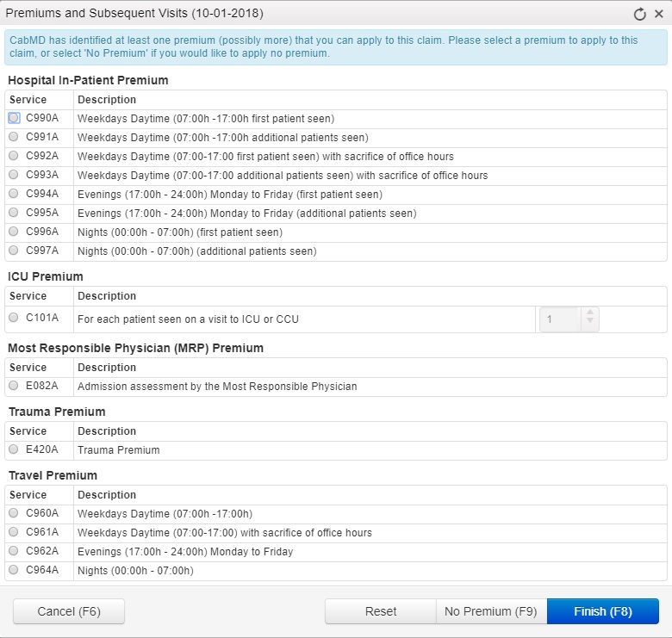The width and height of the screenshot is (672, 638).
Task: Decrease the ICU patient count stepper
Action: 590,324
